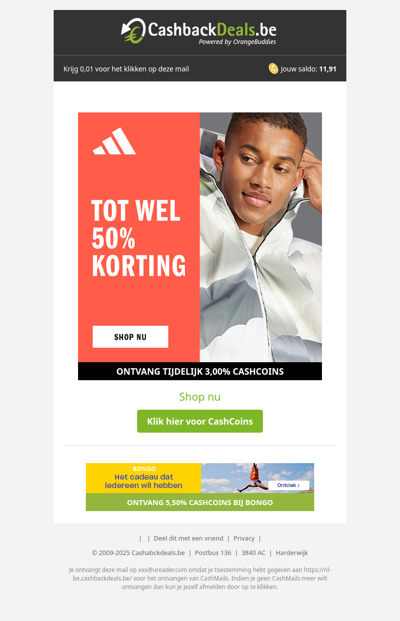Click the white SHOP NU button
Screen dimensions: 400x621
(x=130, y=337)
